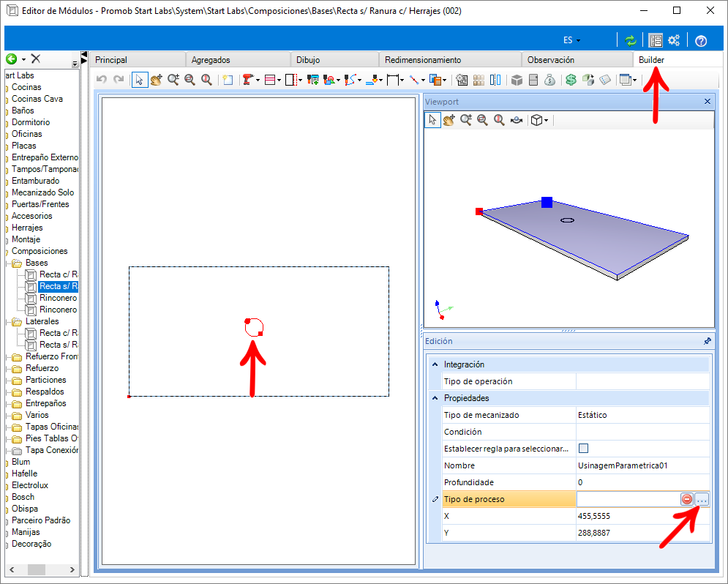
Task: Open the Principal tab
Action: coord(137,60)
